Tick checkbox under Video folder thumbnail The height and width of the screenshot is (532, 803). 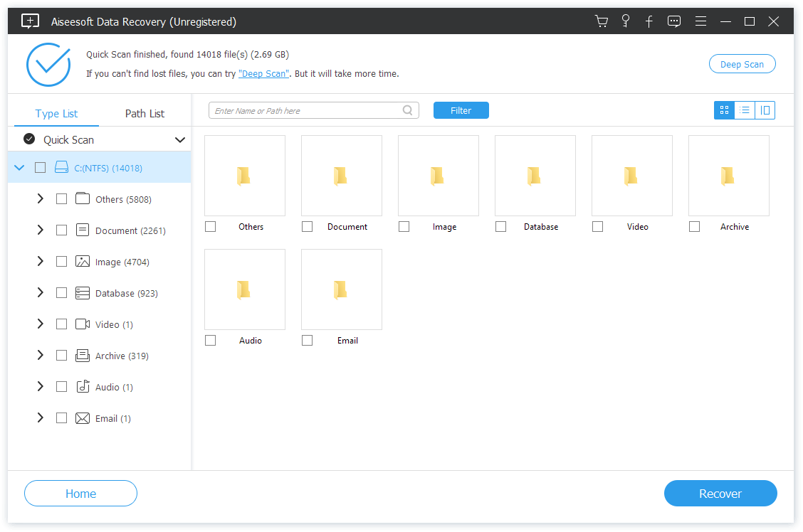(598, 226)
